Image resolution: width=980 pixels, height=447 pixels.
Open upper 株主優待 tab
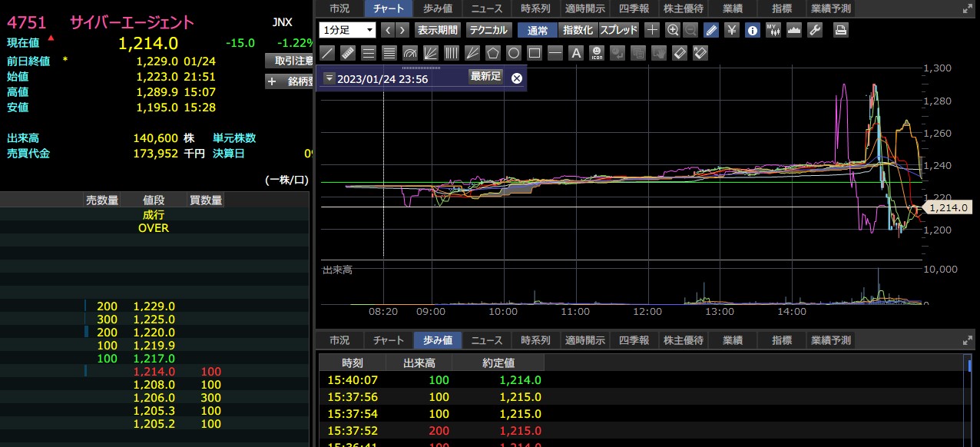683,8
